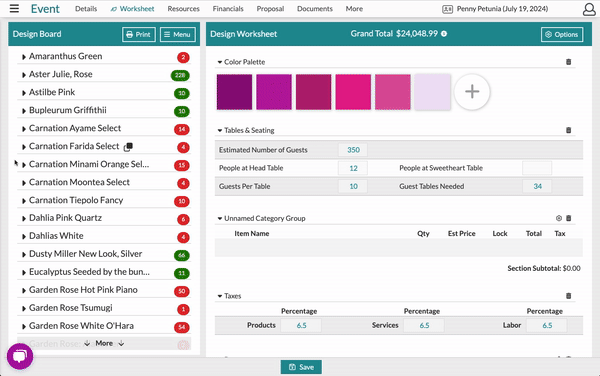Image resolution: width=600 pixels, height=376 pixels.
Task: Click the info icon next to Grand Total
Action: coord(444,34)
